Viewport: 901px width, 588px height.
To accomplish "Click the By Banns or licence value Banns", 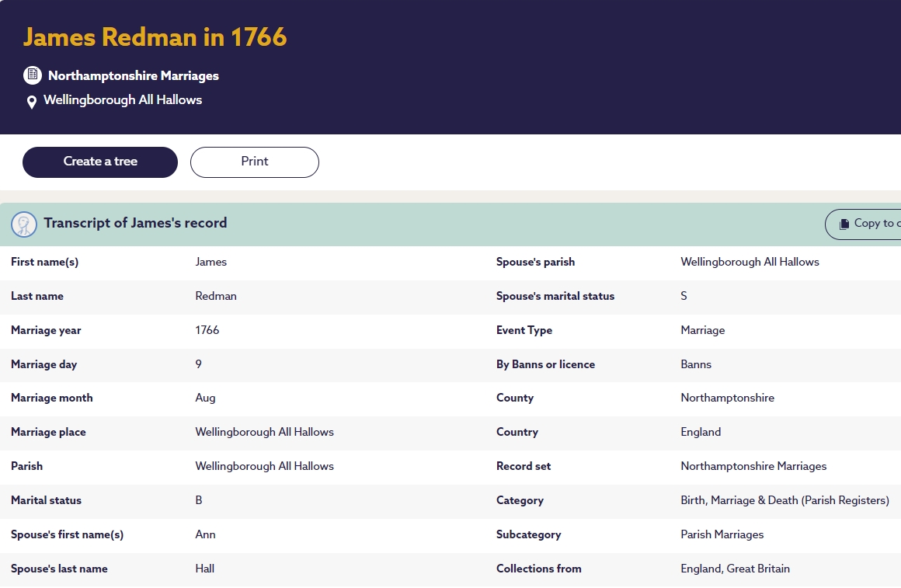I will [696, 364].
